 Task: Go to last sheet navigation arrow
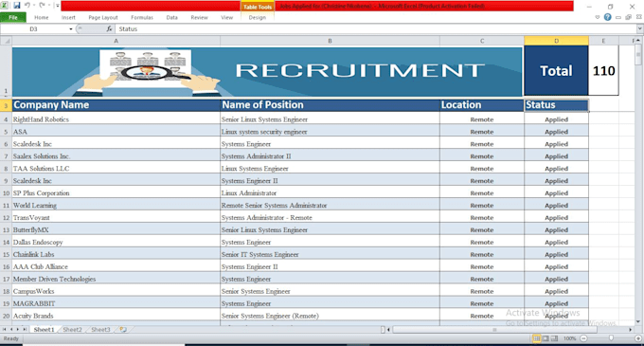(x=25, y=330)
